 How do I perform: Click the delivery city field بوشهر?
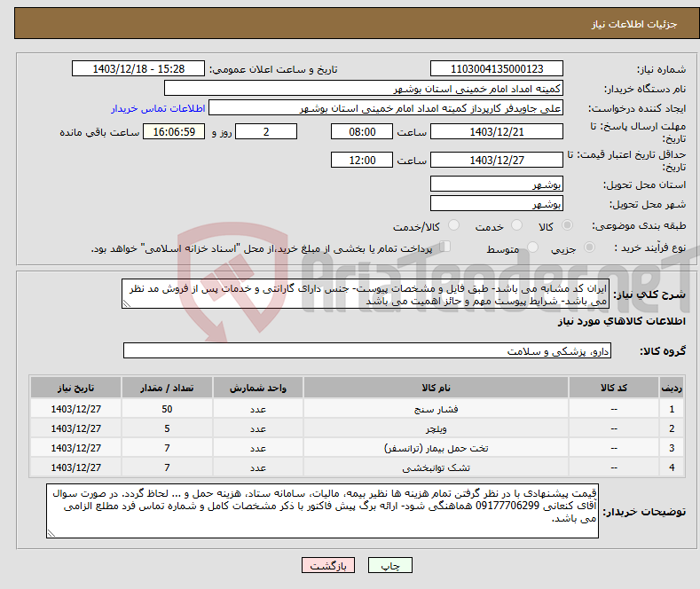[x=497, y=203]
